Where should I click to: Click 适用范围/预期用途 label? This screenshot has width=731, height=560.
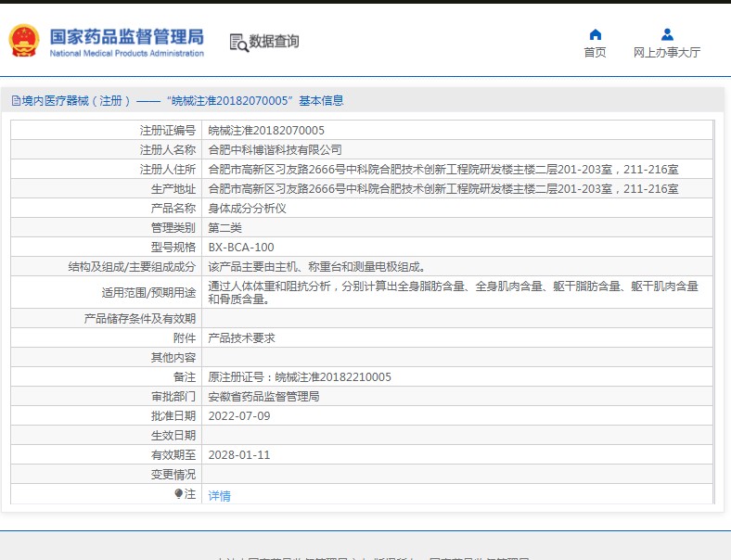pos(148,293)
